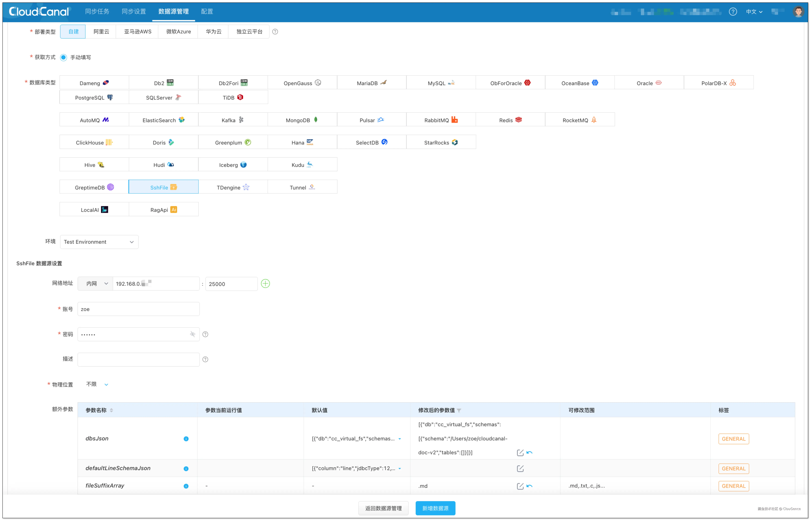This screenshot has height=522, width=812.
Task: Click edit icon for defaultLineSchemaJson value
Action: click(520, 468)
